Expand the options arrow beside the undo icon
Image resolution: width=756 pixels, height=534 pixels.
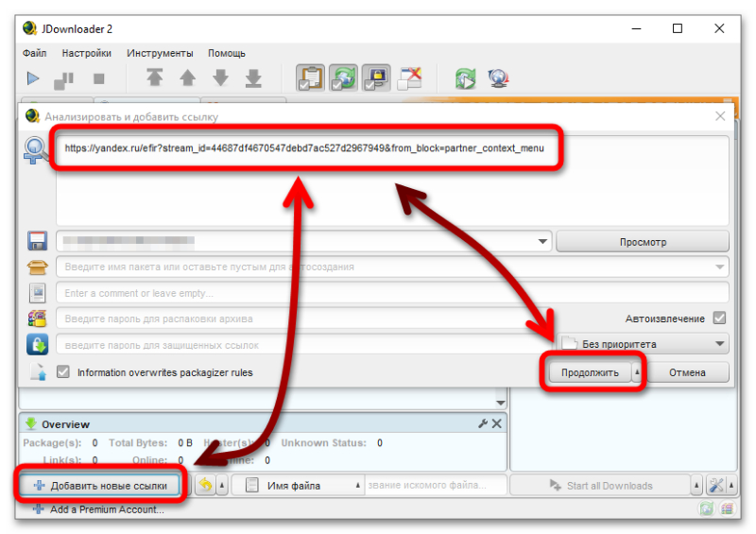click(x=222, y=485)
